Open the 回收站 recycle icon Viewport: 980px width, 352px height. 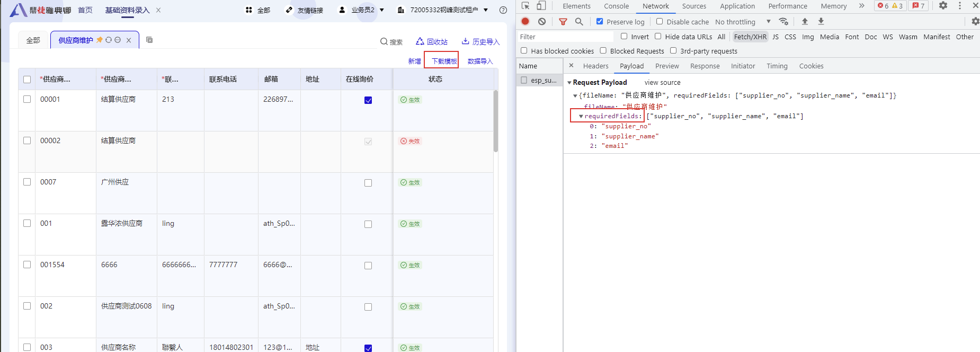click(x=420, y=41)
